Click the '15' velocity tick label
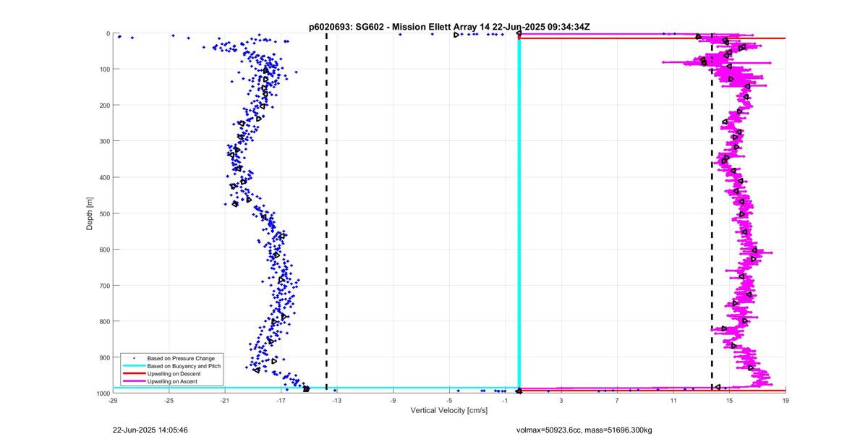The height and width of the screenshot is (442, 868). click(729, 400)
